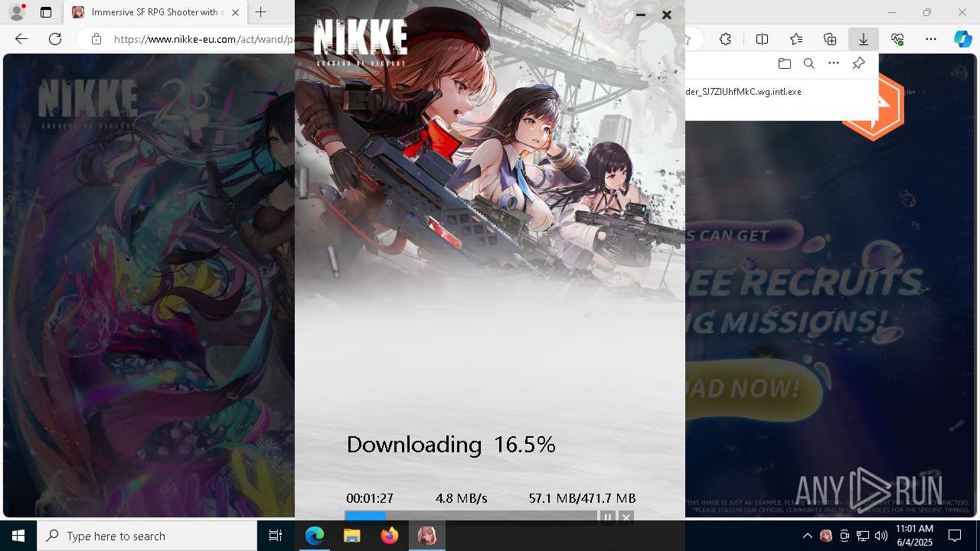Open Edge Extensions icon
This screenshot has width=980, height=551.
725,39
